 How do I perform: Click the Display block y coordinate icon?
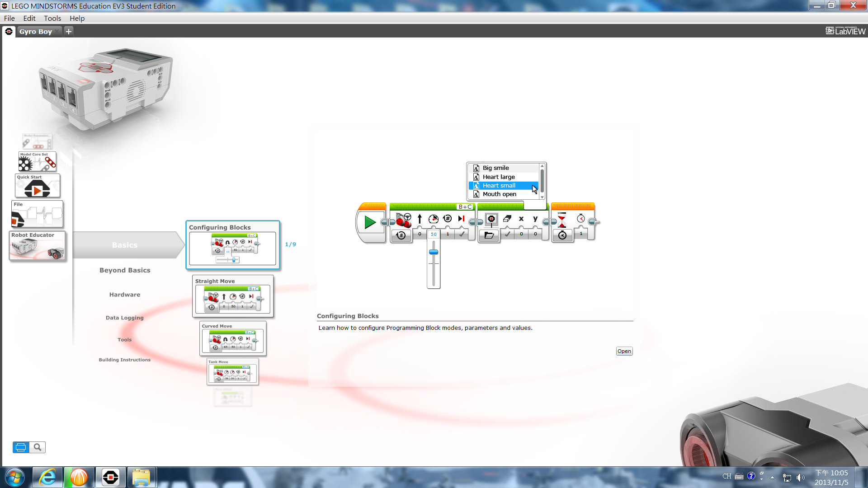535,219
